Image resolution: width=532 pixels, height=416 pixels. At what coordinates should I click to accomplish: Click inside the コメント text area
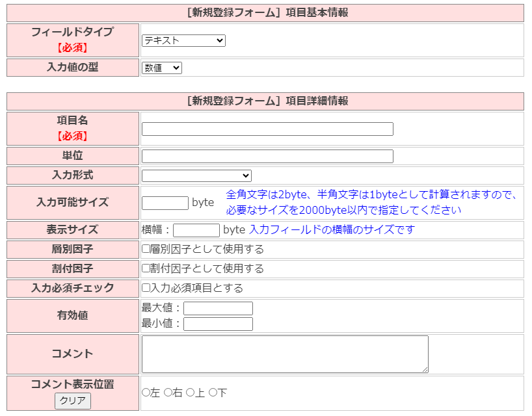click(x=285, y=354)
